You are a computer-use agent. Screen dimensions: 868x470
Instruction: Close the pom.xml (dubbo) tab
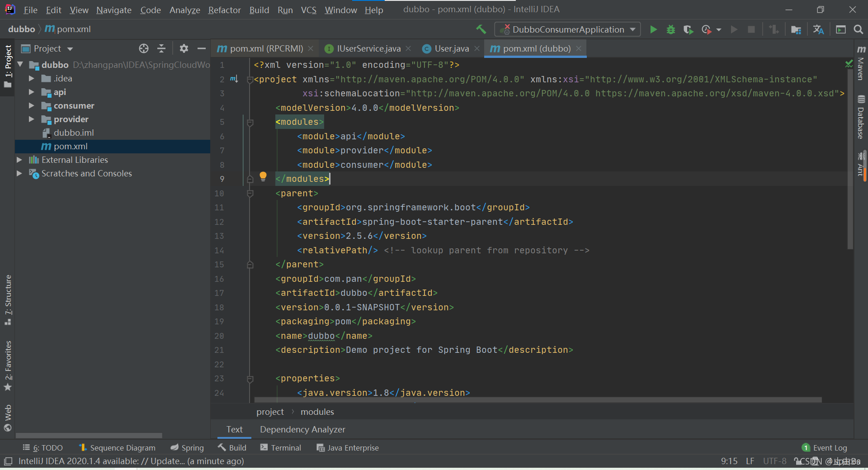click(x=579, y=48)
